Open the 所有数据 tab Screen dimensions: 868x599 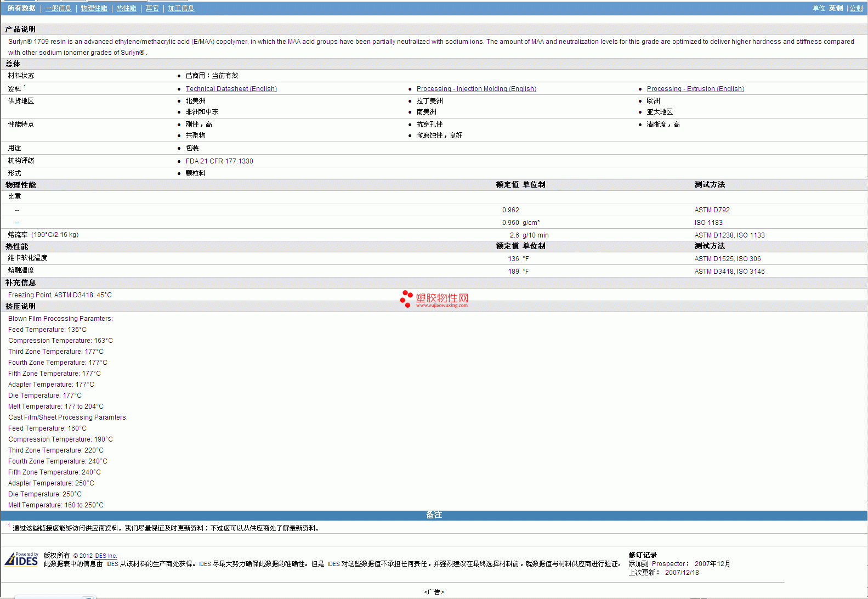coord(21,8)
